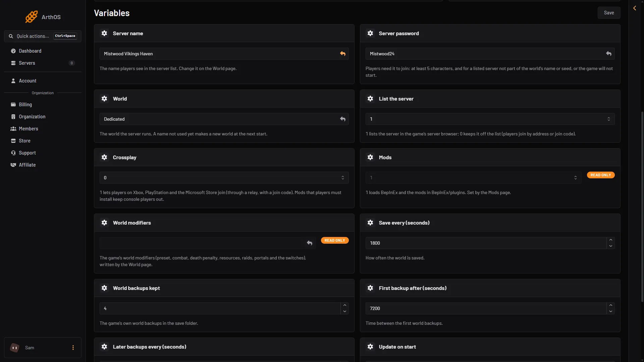Reset Server name with orange undo arrow
644x362 pixels.
pyautogui.click(x=343, y=54)
